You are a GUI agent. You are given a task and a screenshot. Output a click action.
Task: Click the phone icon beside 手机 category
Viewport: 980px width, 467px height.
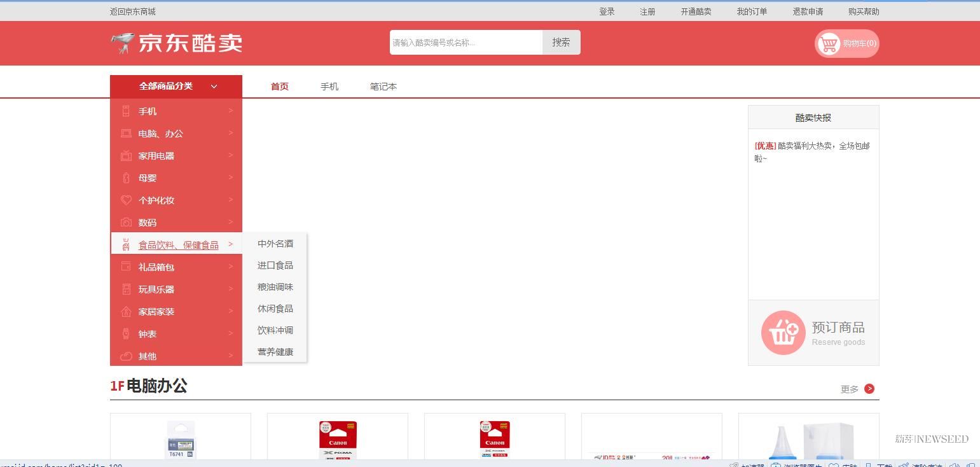(126, 111)
